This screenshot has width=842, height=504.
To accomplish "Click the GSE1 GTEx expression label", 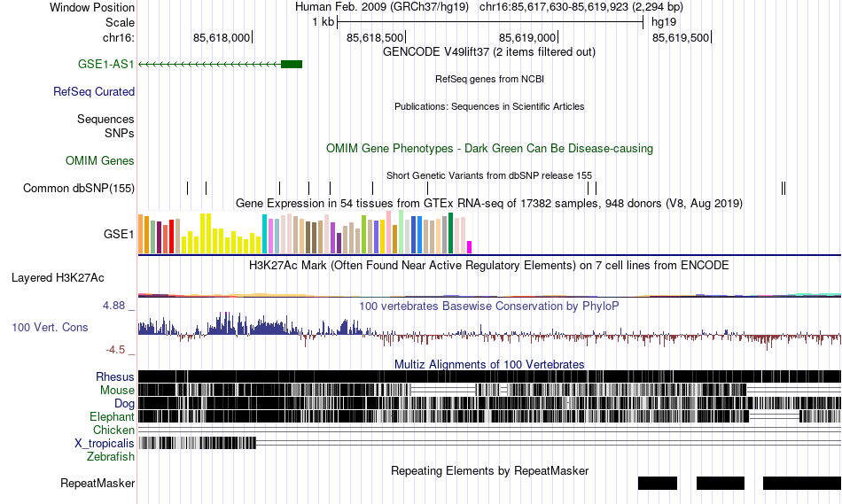I will (119, 234).
